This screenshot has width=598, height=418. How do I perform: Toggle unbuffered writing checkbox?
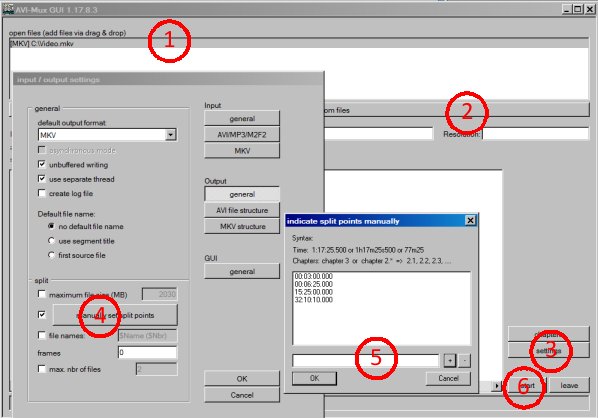pyautogui.click(x=42, y=164)
